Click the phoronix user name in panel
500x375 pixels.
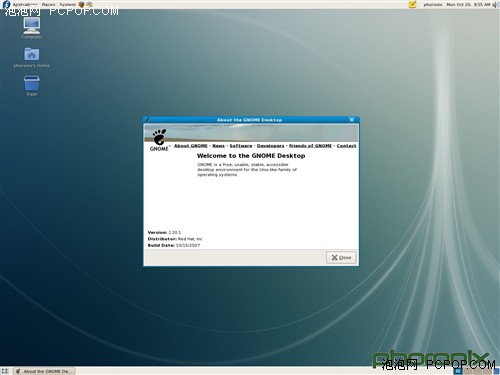click(x=433, y=5)
